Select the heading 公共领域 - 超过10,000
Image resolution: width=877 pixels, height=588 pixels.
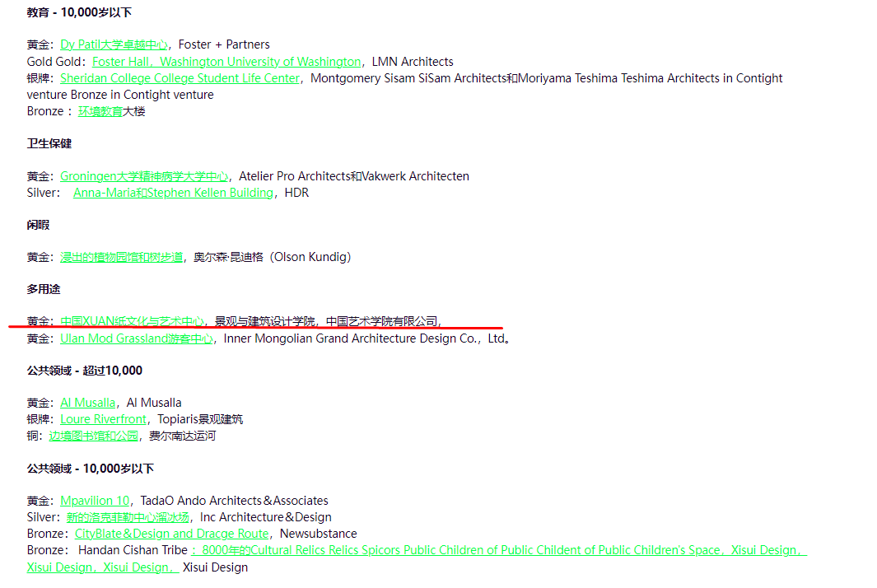coord(85,371)
